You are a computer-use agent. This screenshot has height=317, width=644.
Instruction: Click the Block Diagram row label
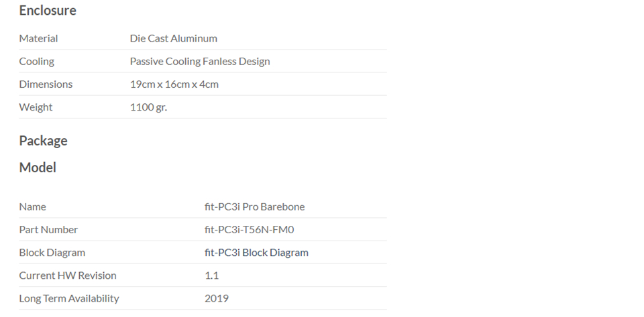coord(52,252)
